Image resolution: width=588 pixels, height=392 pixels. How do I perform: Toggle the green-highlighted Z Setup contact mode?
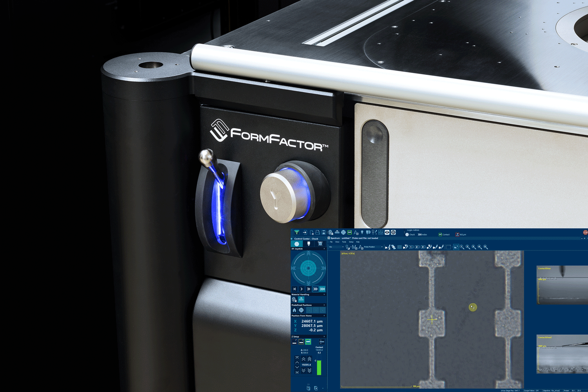(308, 342)
